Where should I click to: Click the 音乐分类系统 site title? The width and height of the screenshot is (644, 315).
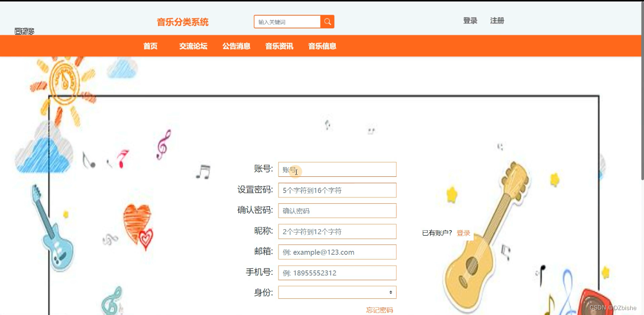coord(183,22)
